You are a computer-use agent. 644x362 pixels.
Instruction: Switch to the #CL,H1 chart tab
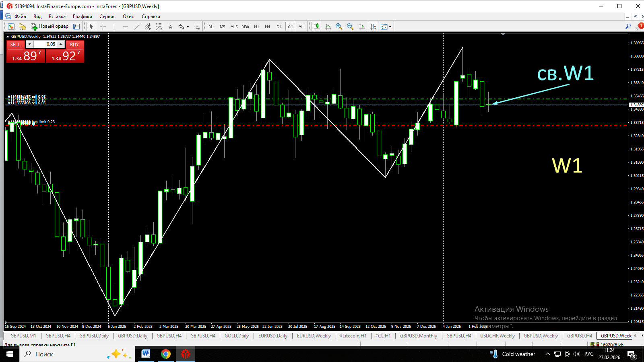tap(383, 336)
